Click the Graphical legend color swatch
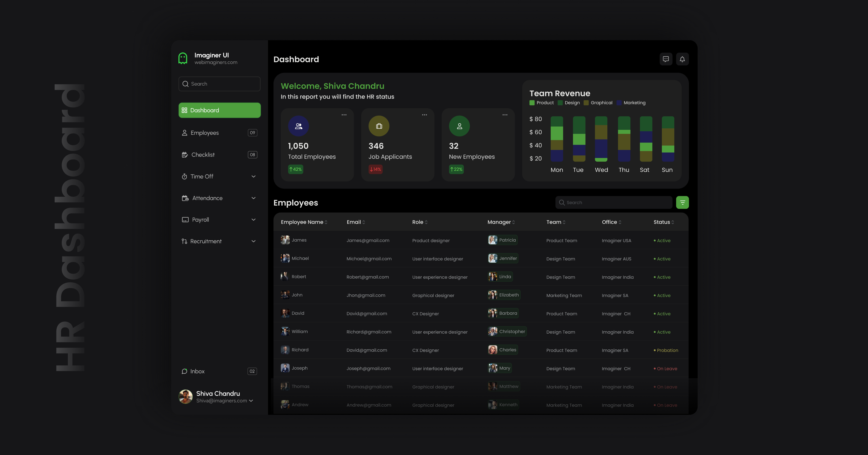 coord(586,103)
